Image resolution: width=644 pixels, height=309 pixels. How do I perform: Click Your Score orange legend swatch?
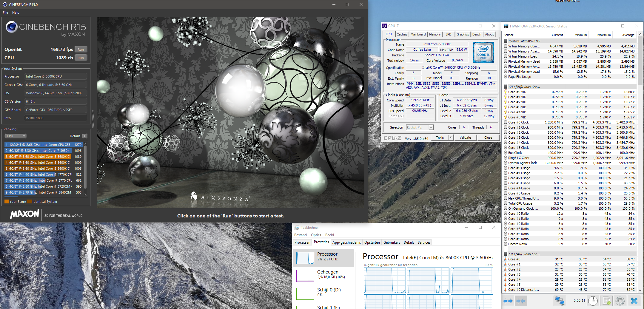point(7,202)
